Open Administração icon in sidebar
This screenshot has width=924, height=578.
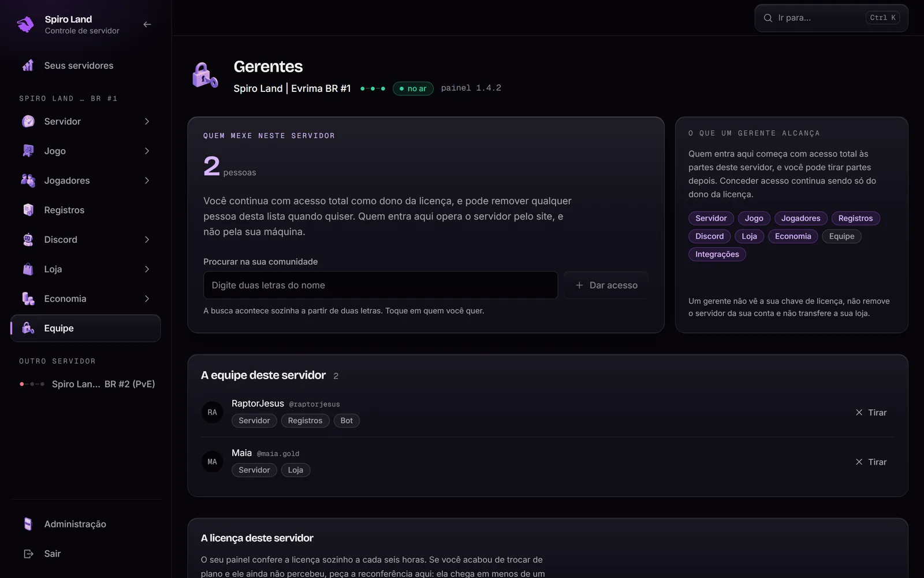pyautogui.click(x=28, y=524)
